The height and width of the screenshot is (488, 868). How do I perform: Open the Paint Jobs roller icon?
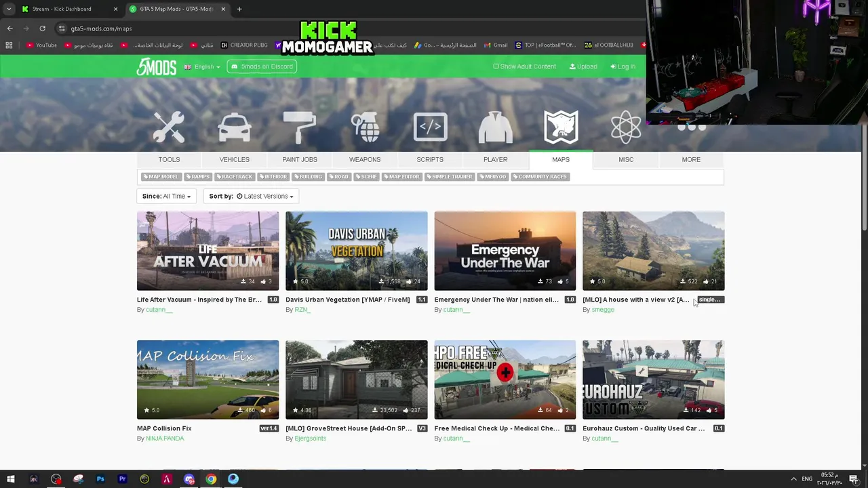click(x=299, y=127)
